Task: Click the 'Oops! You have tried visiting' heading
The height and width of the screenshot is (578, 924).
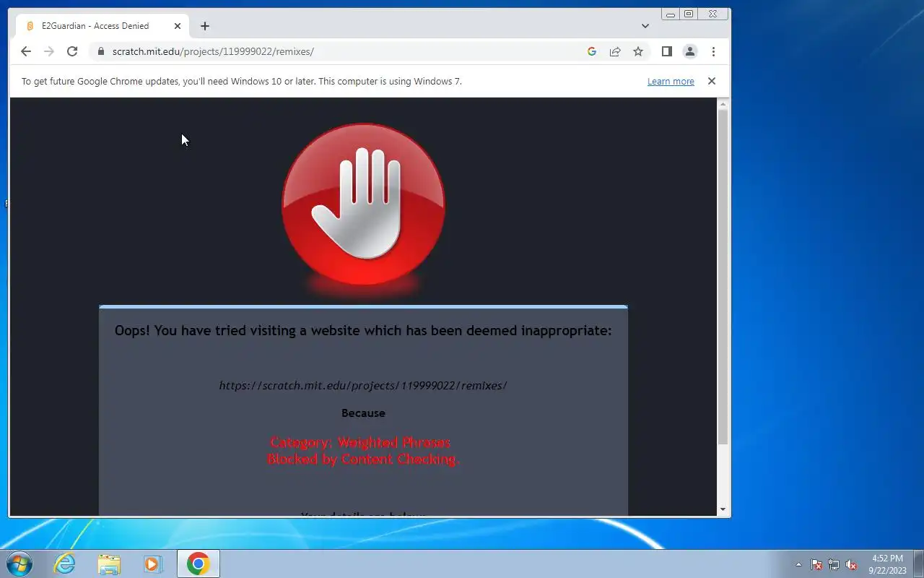Action: (363, 331)
